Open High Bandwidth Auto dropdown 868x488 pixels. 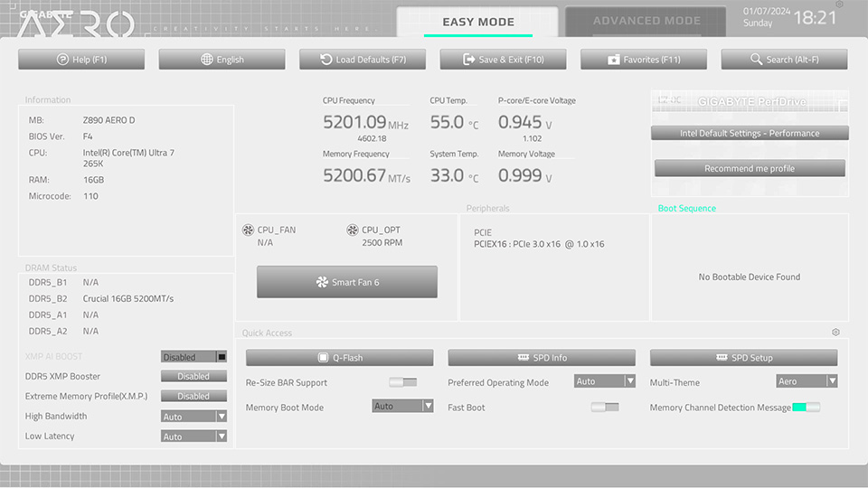point(193,417)
